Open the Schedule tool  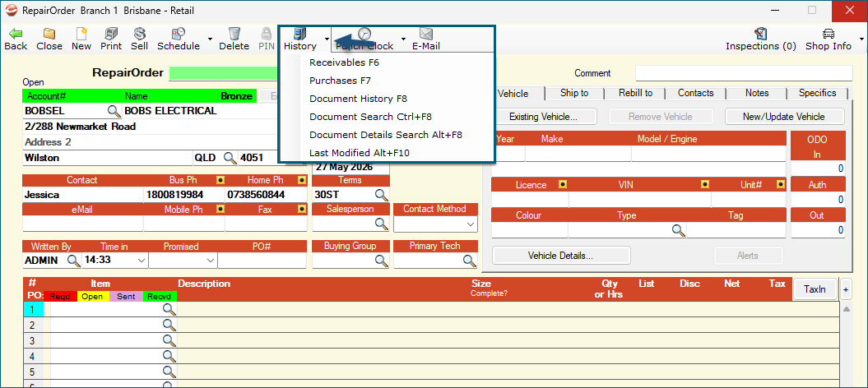pos(179,35)
